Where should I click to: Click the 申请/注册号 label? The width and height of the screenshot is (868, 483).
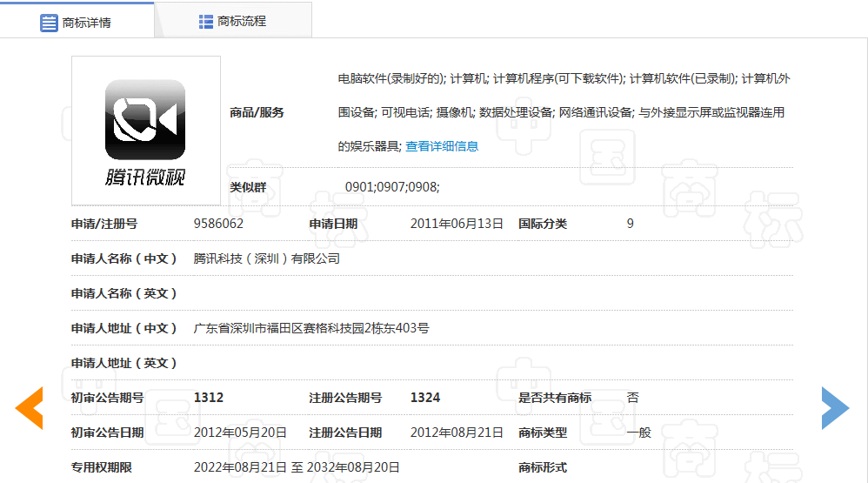[104, 224]
